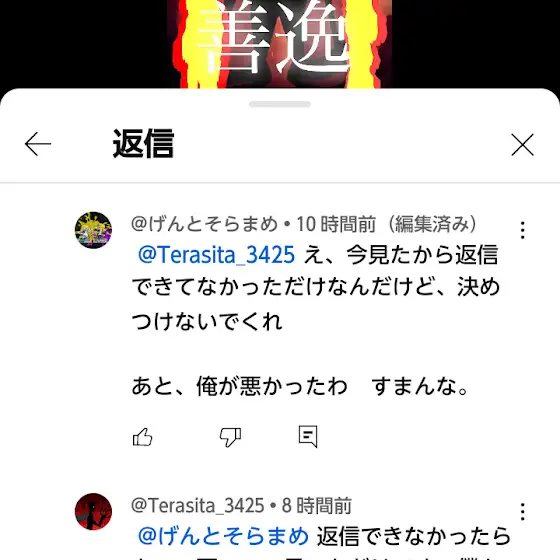Open the three-dot menu on げんとそらまめ's comment

522,230
